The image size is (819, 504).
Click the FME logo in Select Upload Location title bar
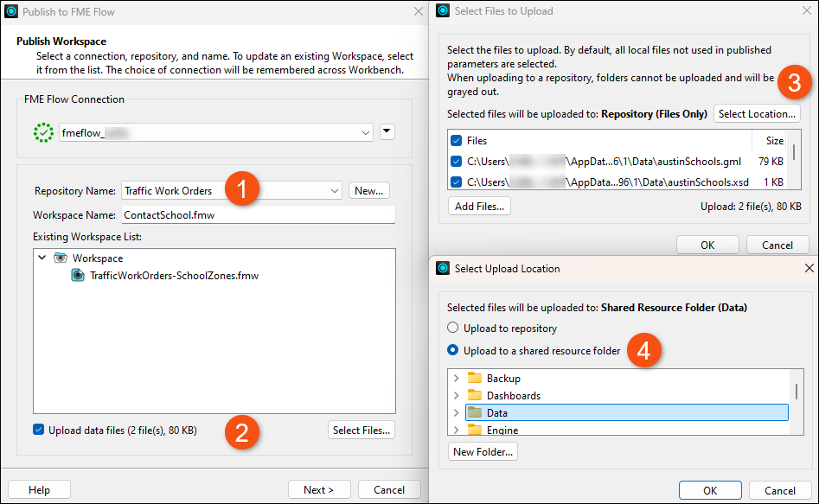443,269
